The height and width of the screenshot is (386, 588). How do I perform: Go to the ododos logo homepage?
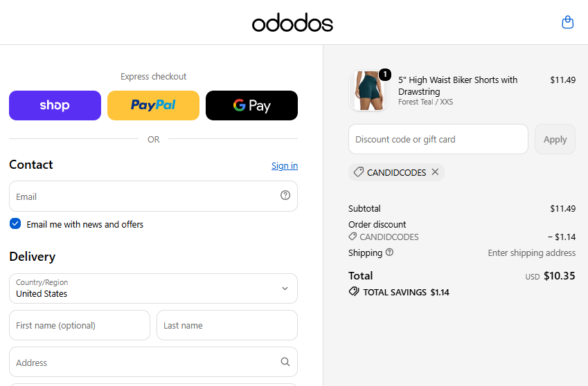coord(292,22)
